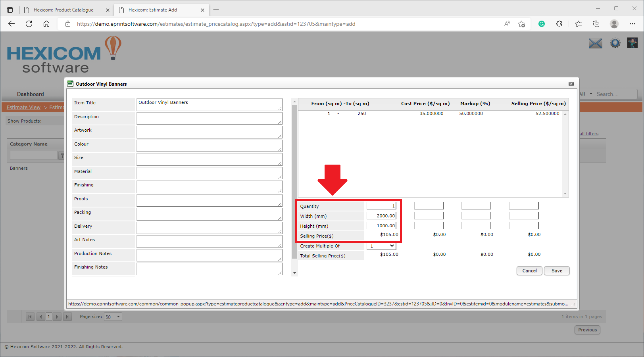The height and width of the screenshot is (357, 644).
Task: Click the all filters link
Action: 589,134
